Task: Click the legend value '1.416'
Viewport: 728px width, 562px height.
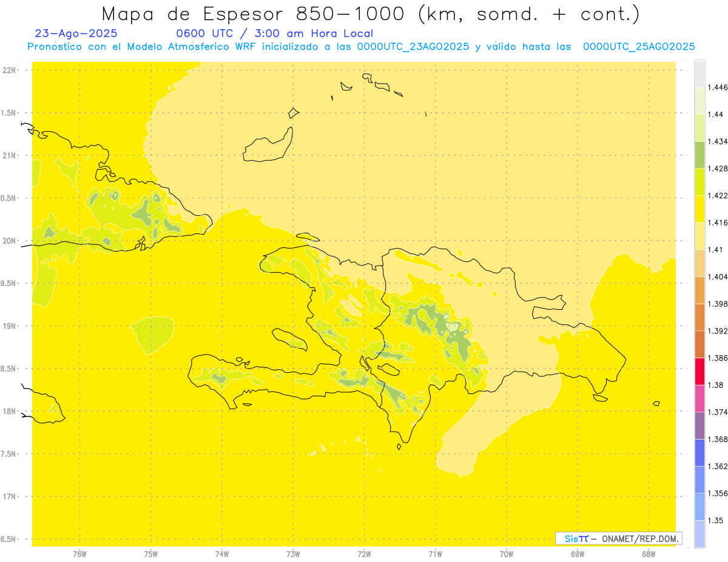Action: tap(718, 222)
